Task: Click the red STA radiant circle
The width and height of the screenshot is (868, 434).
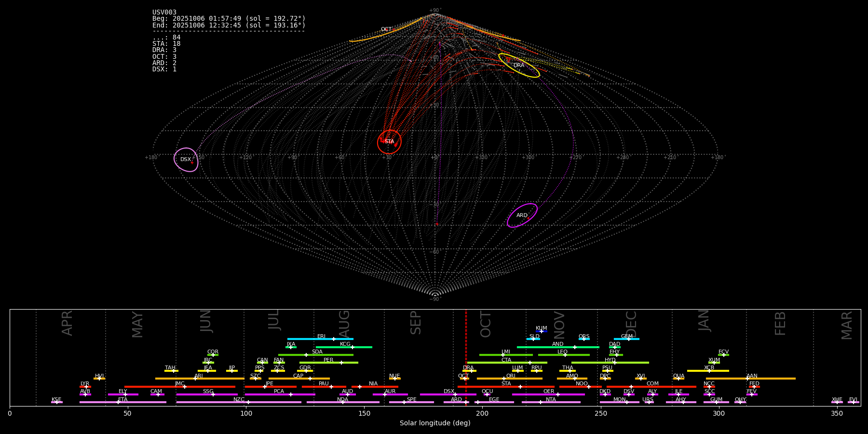Action: tap(389, 142)
